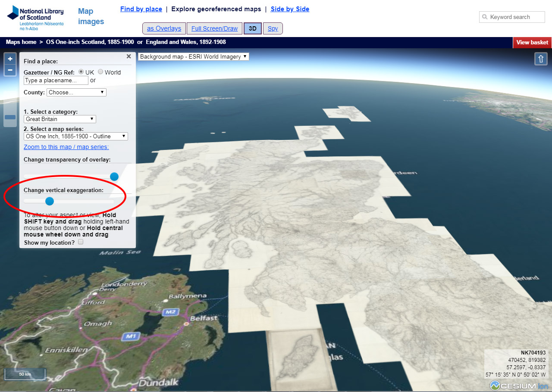Open Zoom to this map link

[66, 147]
